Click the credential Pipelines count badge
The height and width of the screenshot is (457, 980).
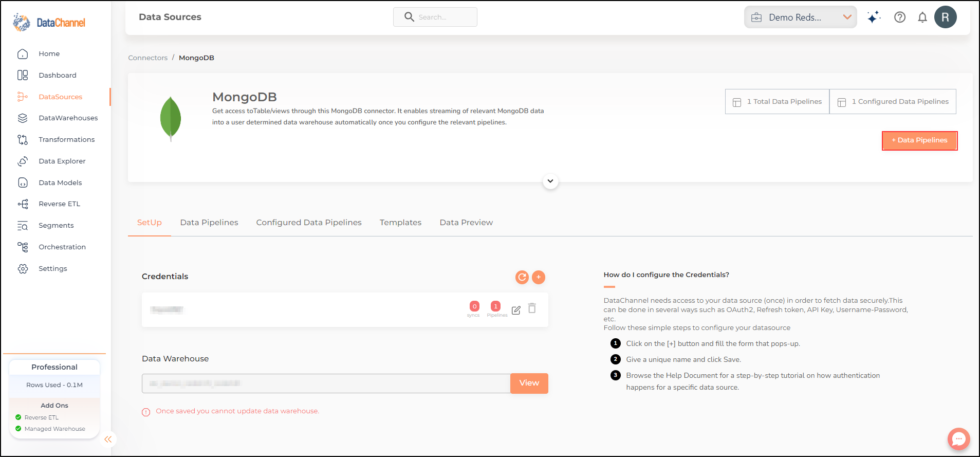tap(495, 306)
